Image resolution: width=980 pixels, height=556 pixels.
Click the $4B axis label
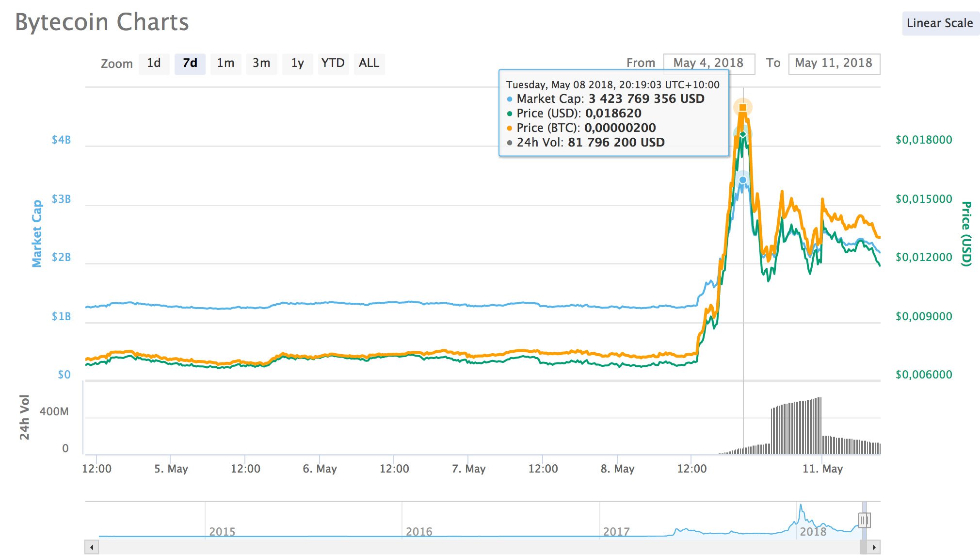[x=61, y=140]
